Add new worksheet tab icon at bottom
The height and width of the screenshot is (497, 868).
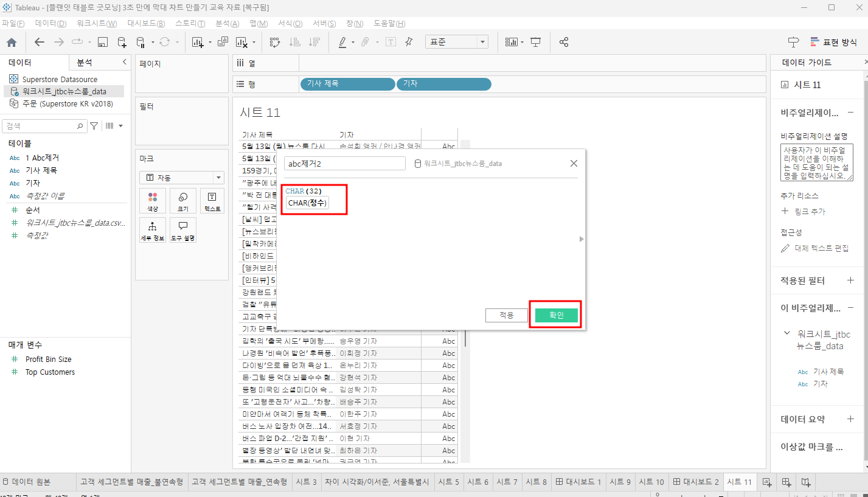[x=766, y=482]
